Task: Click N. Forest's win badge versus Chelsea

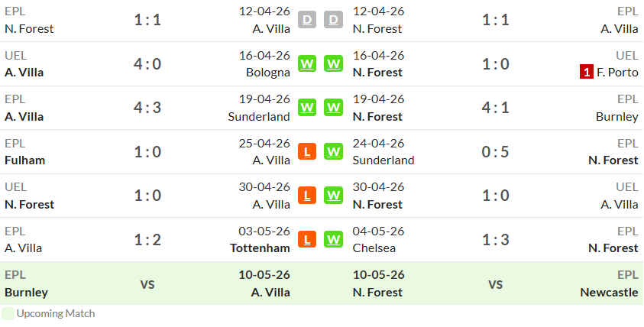Action: click(333, 239)
